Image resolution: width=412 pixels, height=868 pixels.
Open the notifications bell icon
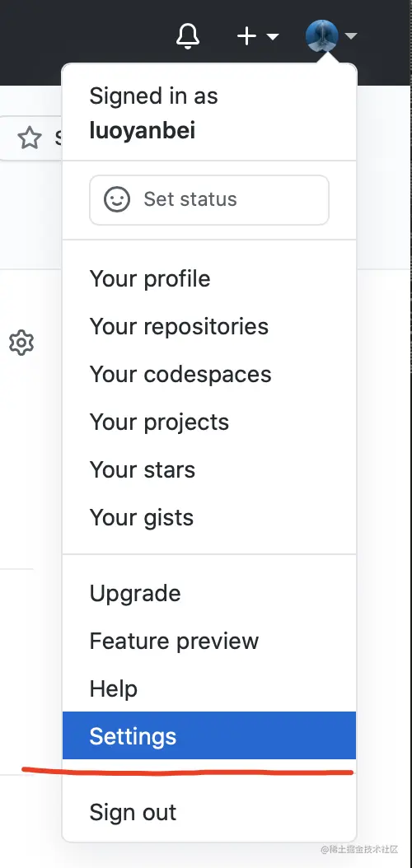pos(188,36)
